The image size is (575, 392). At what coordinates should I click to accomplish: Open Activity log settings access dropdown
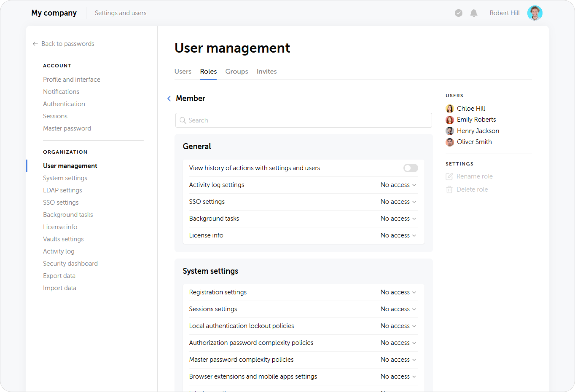[x=398, y=185]
